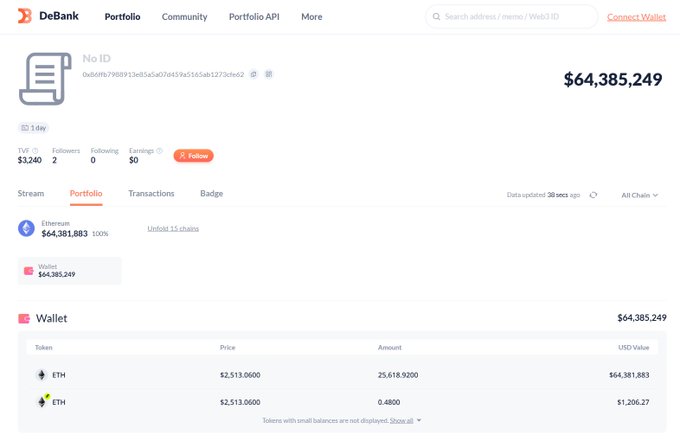
Task: Click the second ETH token icon with badge
Action: (42, 402)
